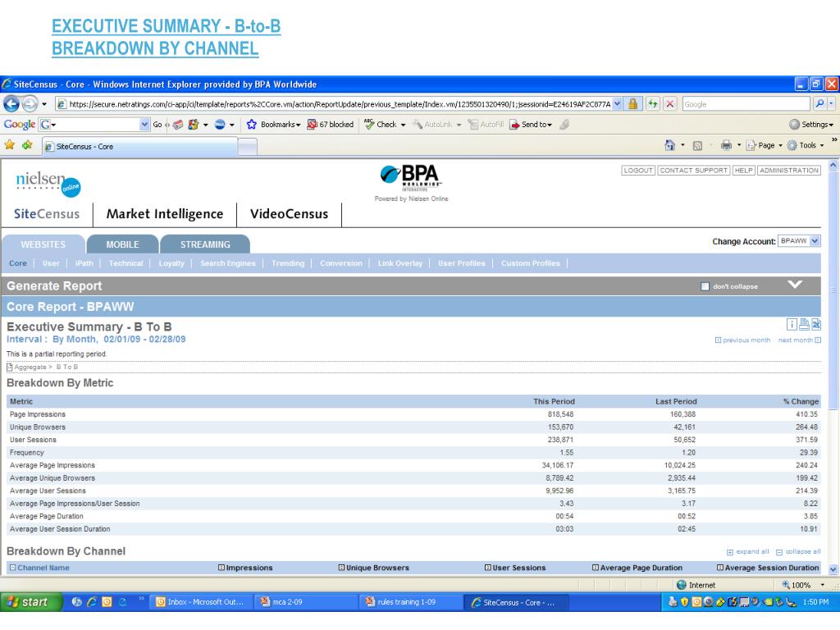Click the CONTACT SUPPORT button
The width and height of the screenshot is (840, 630).
tap(694, 171)
